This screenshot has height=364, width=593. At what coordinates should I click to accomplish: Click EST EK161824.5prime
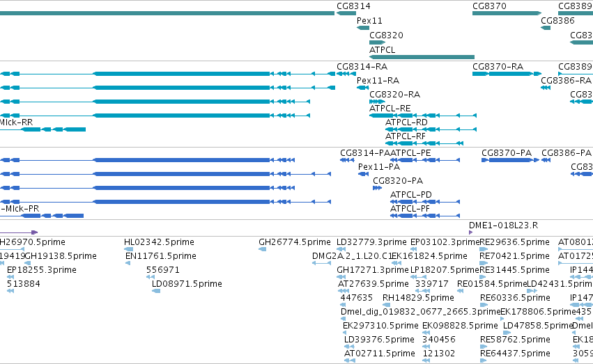pos(429,256)
